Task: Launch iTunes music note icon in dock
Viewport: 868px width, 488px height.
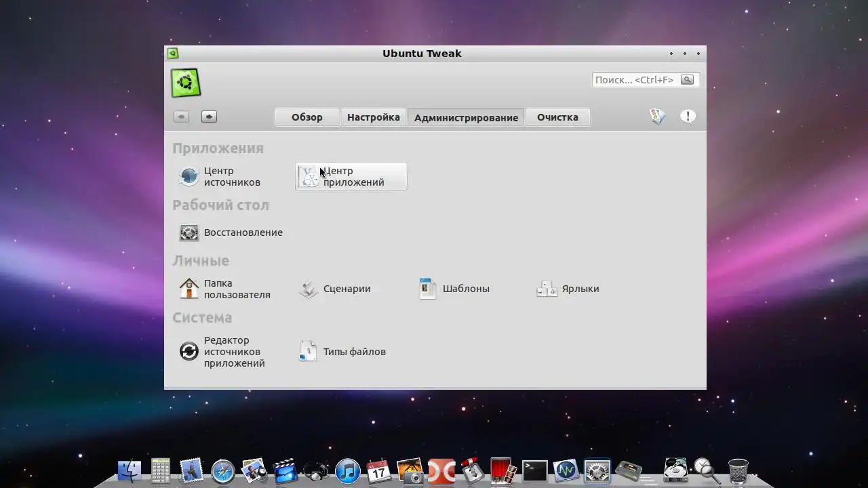Action: (348, 471)
